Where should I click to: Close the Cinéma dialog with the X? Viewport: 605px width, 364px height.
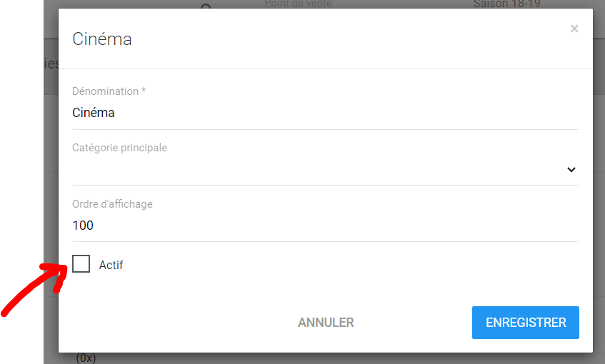574,29
